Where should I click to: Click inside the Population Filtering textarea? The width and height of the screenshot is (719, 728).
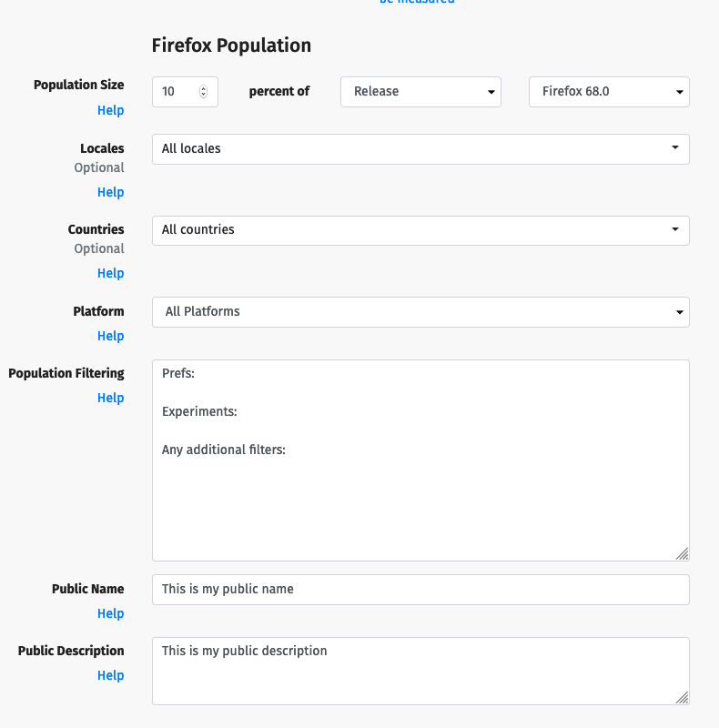point(420,460)
